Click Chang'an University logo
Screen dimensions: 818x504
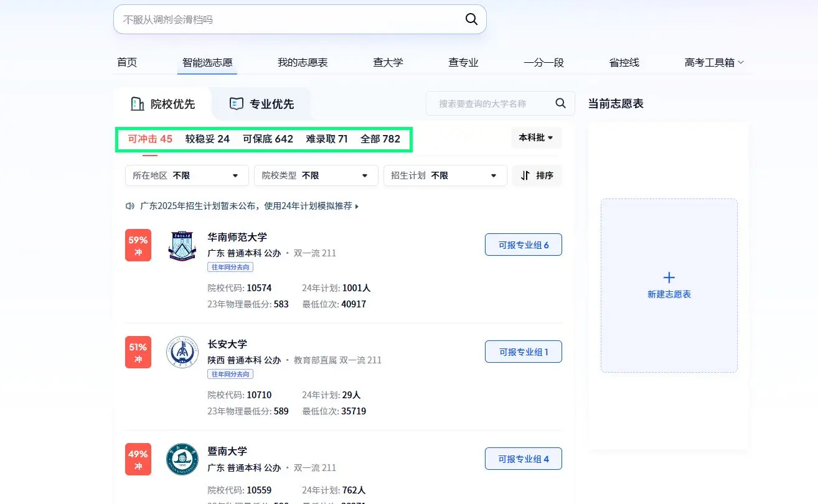pyautogui.click(x=182, y=352)
